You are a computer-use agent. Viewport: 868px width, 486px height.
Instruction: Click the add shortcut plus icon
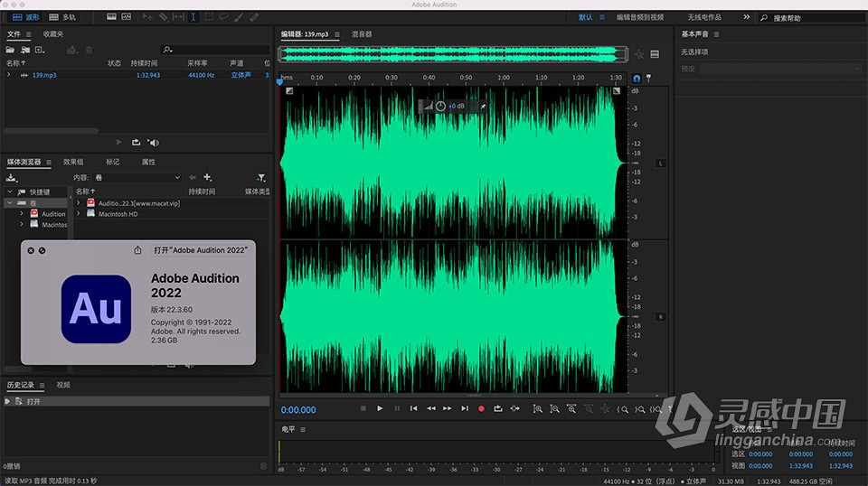pyautogui.click(x=208, y=177)
